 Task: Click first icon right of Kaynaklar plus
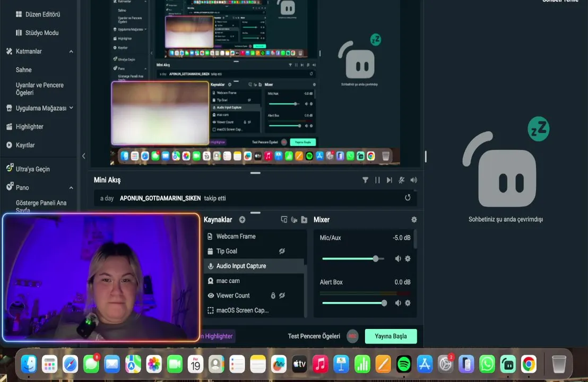tap(284, 220)
